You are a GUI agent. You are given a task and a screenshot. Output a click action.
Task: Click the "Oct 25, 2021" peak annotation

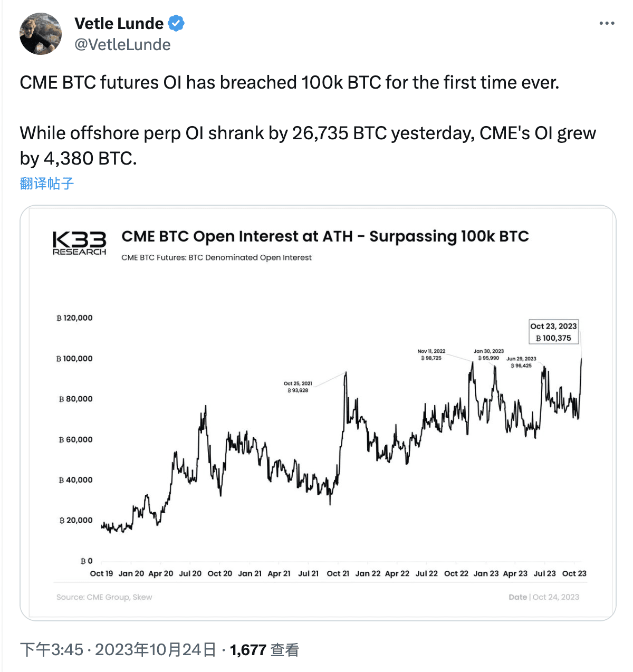click(299, 387)
